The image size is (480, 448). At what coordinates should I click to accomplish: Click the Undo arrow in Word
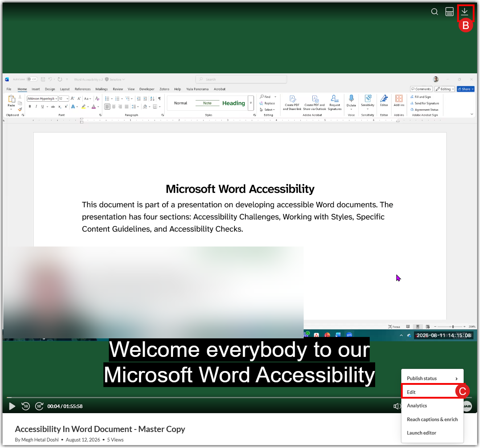click(50, 79)
